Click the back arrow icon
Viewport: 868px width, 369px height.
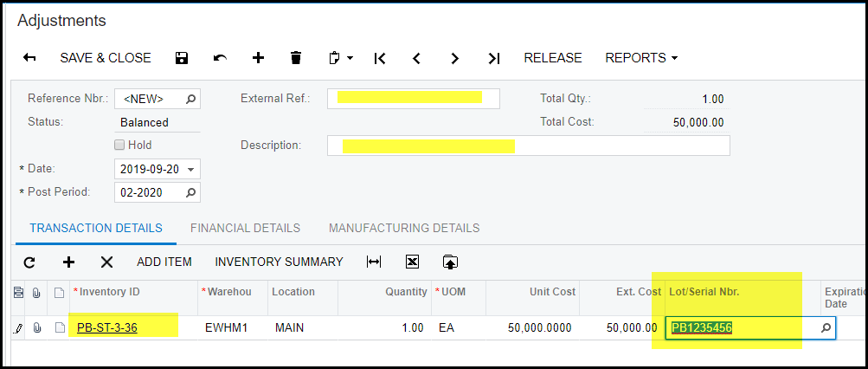[x=29, y=58]
